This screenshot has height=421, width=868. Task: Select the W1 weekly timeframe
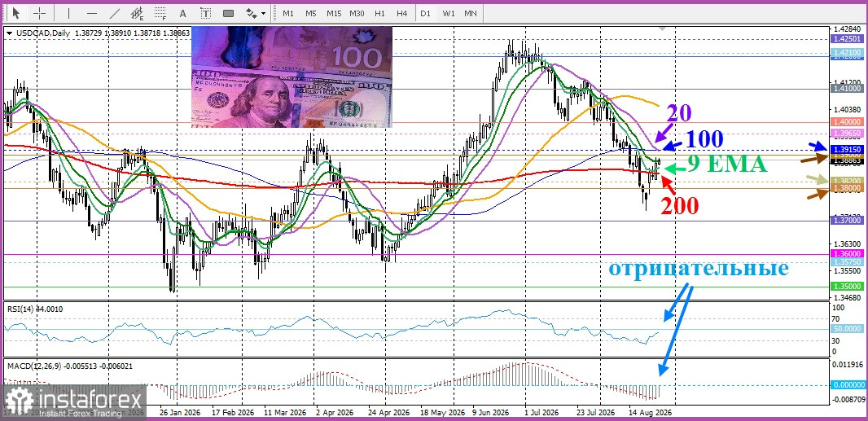pos(448,13)
